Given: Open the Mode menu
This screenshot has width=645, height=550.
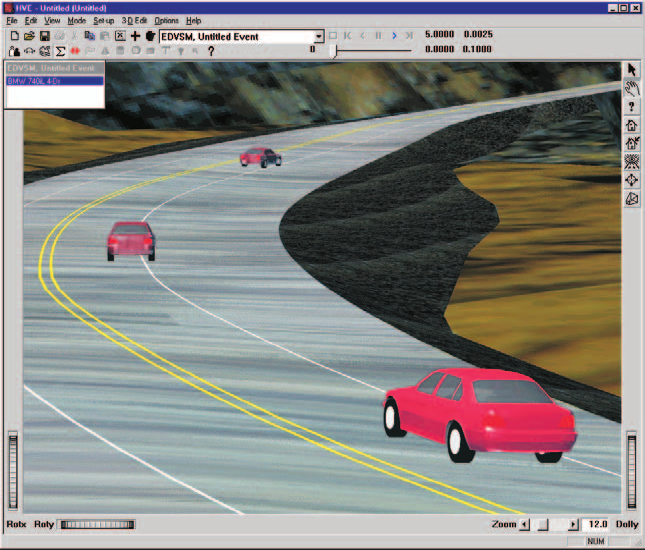Looking at the screenshot, I should (77, 21).
